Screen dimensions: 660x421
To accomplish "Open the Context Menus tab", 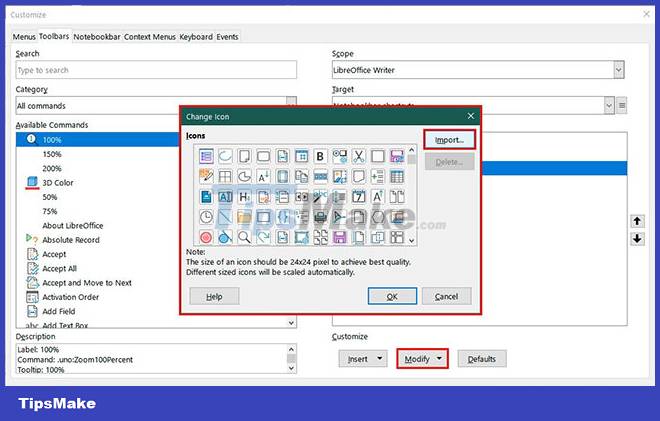I will point(149,37).
